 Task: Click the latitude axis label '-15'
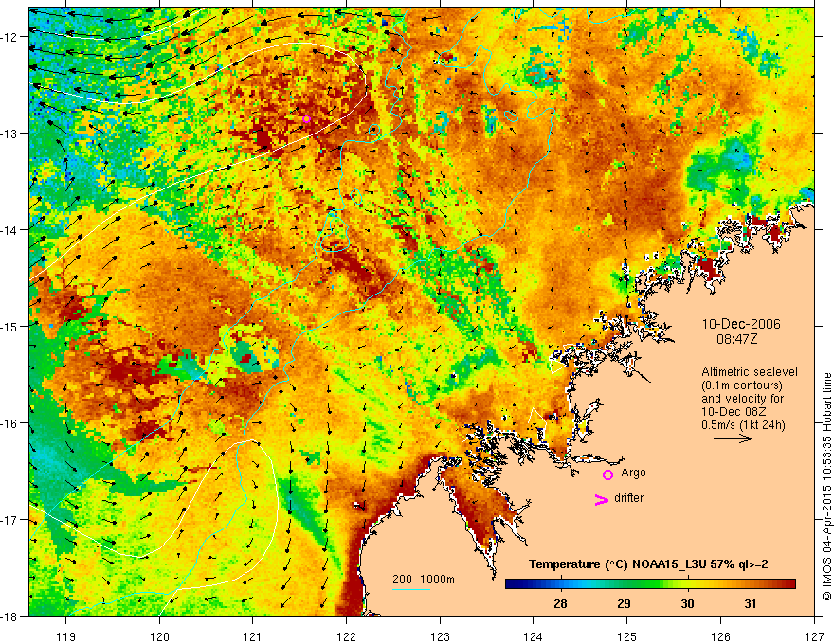9,326
